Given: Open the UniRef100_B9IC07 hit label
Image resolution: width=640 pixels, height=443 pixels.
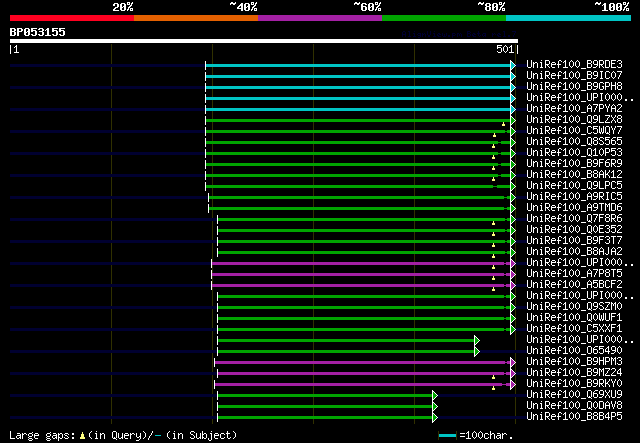Looking at the screenshot, I should [x=574, y=76].
